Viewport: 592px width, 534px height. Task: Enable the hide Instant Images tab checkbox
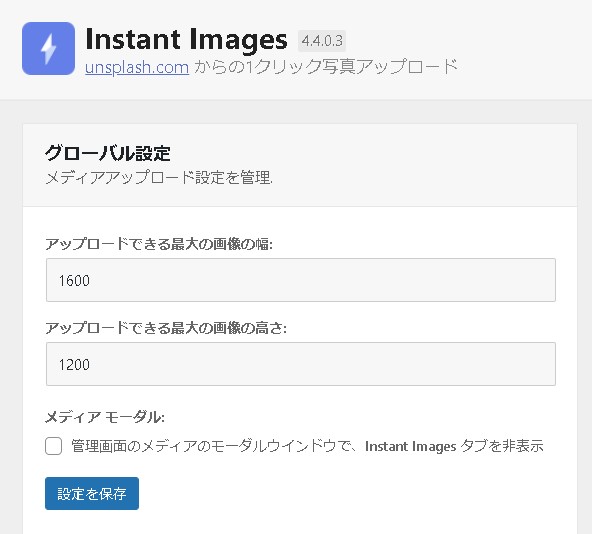click(54, 446)
